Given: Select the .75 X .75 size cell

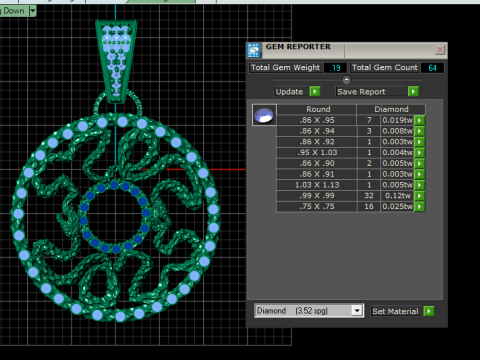Looking at the screenshot, I should pos(317,206).
